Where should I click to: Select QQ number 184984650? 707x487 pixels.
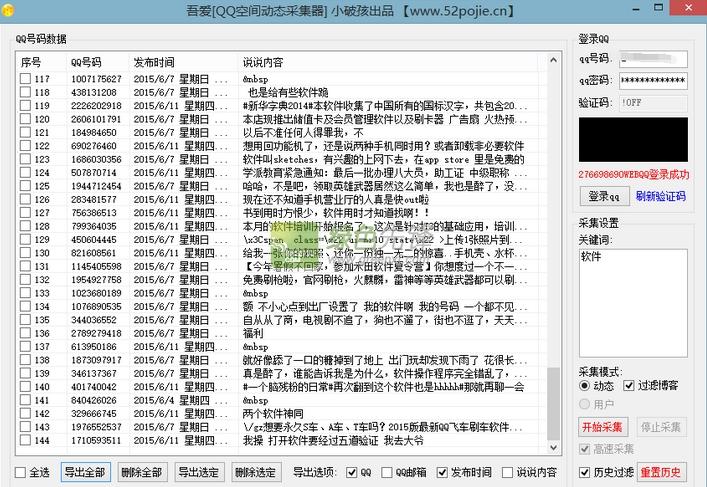(x=94, y=133)
